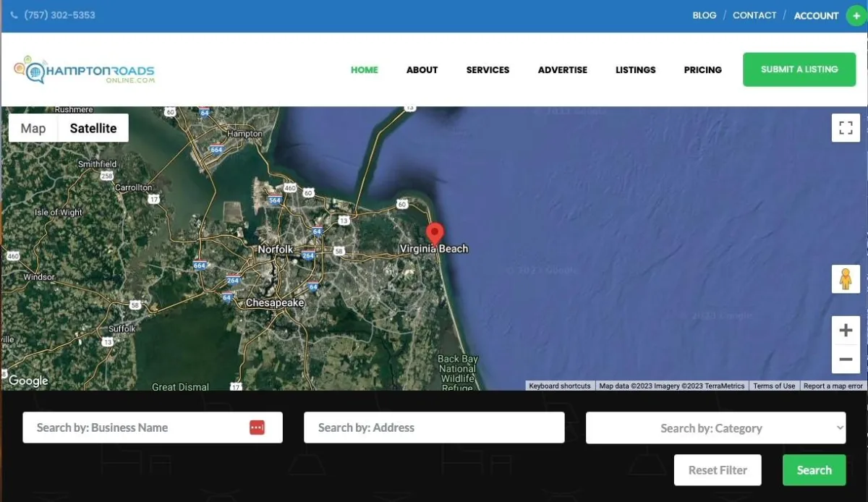Click the green Search button
The image size is (868, 502).
(x=814, y=470)
